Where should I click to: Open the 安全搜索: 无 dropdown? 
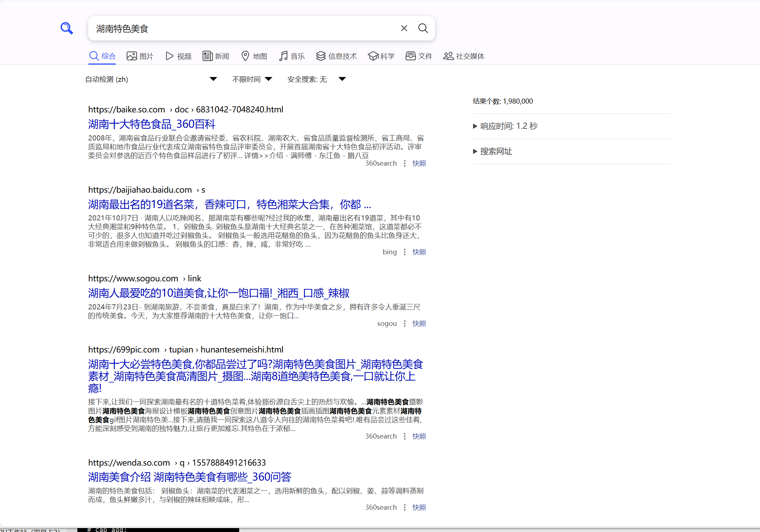click(316, 79)
